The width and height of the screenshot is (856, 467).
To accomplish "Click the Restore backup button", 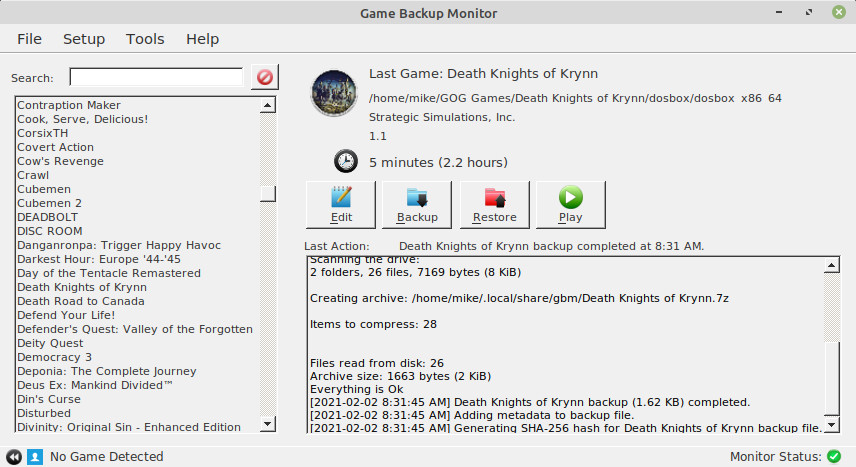I will click(x=495, y=205).
